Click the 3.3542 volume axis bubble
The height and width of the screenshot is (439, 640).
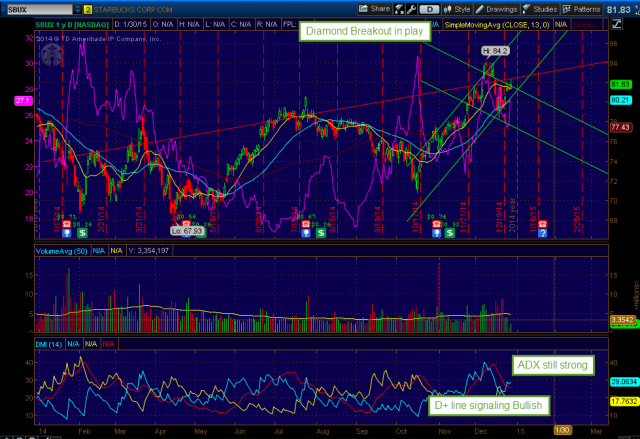coord(622,319)
